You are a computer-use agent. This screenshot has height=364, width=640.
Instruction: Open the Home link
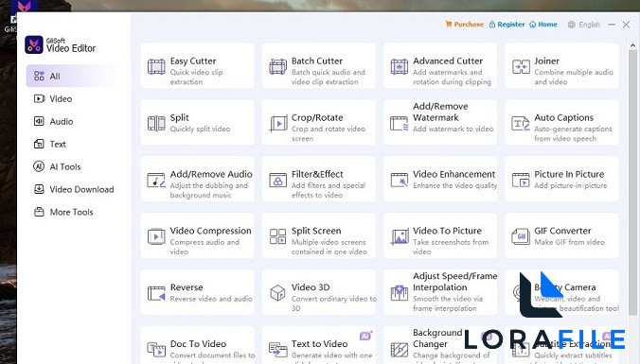(543, 25)
